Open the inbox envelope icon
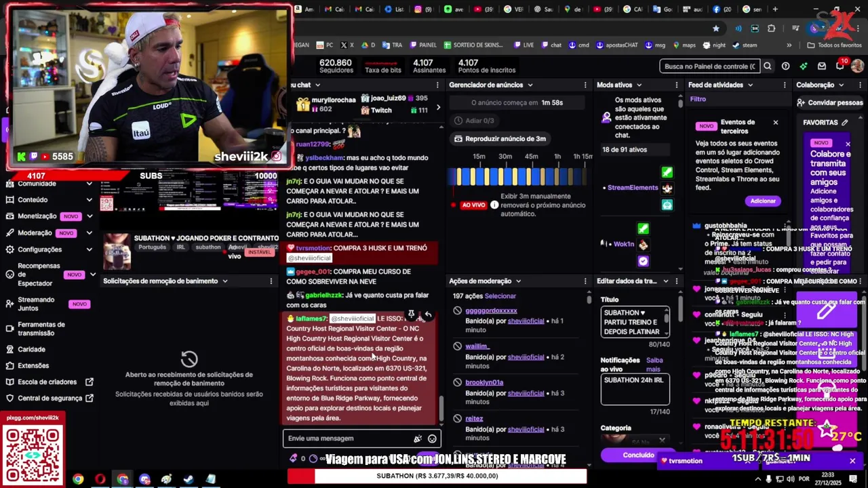The width and height of the screenshot is (868, 488). tap(822, 66)
